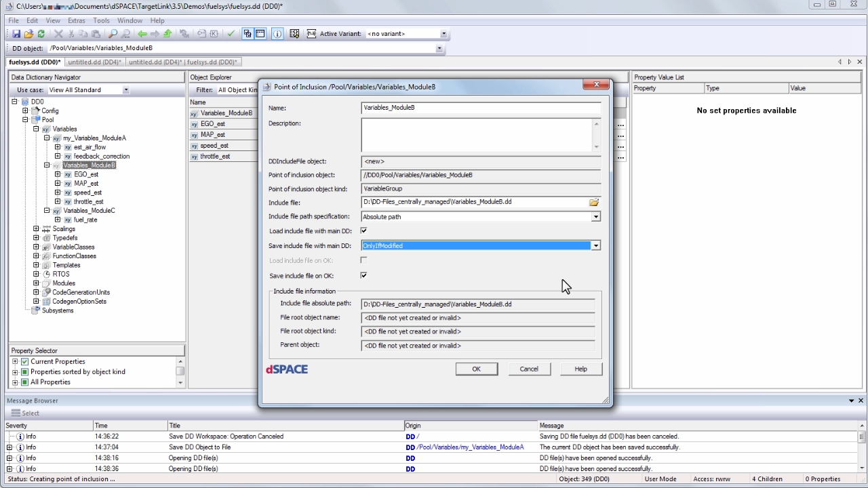Click in the Description text area
Image resolution: width=868 pixels, height=488 pixels.
pos(477,134)
